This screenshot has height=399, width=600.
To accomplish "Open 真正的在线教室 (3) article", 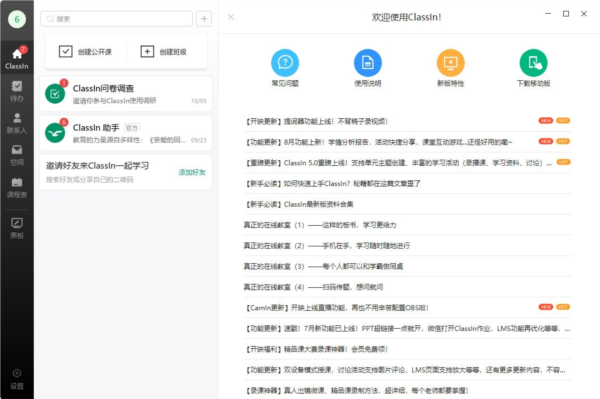I will click(x=407, y=266).
